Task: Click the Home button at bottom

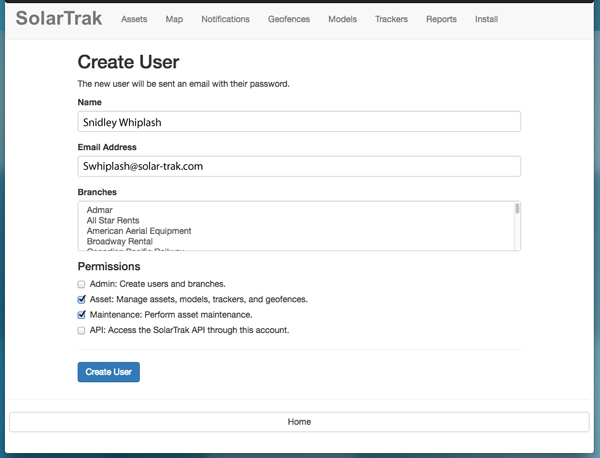Action: [x=299, y=422]
